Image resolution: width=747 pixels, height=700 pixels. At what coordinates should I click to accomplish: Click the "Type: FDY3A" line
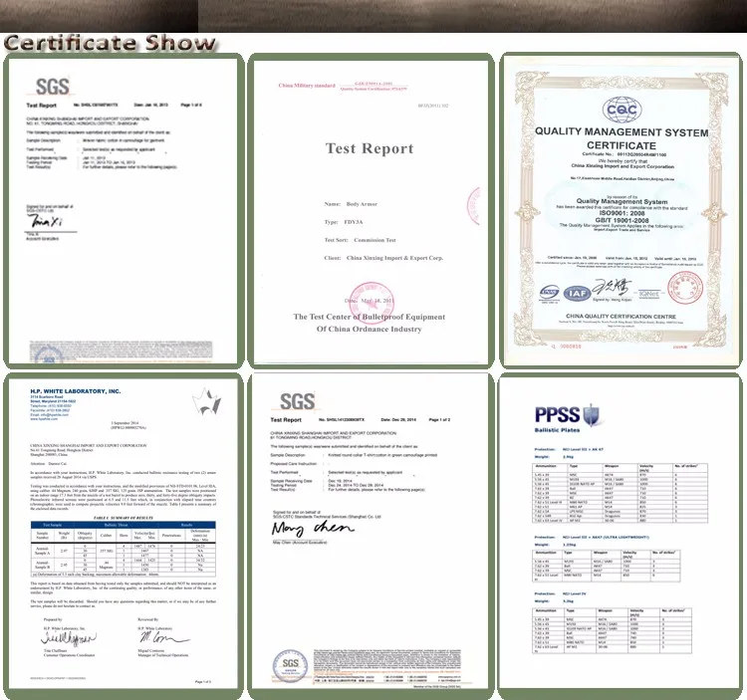[344, 222]
